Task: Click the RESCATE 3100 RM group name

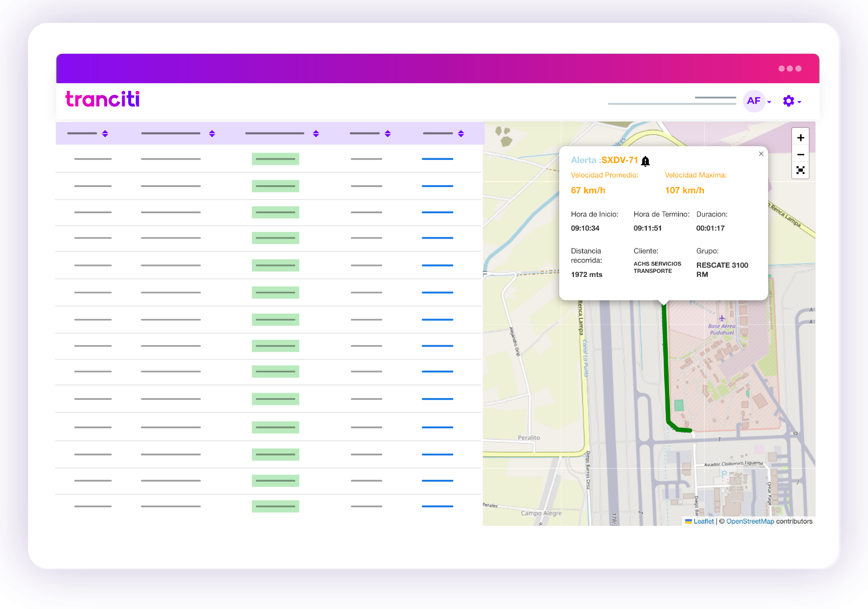Action: (722, 270)
